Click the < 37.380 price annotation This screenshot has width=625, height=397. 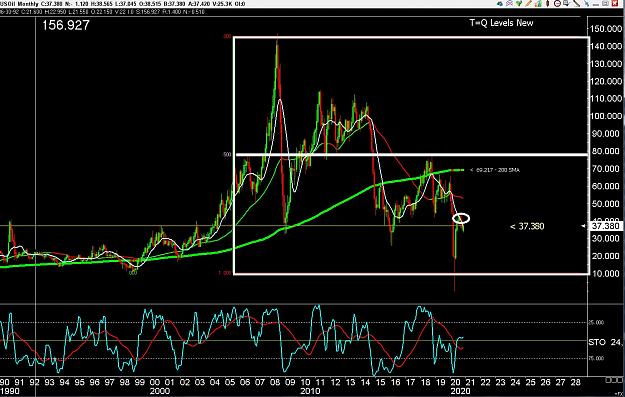(527, 226)
